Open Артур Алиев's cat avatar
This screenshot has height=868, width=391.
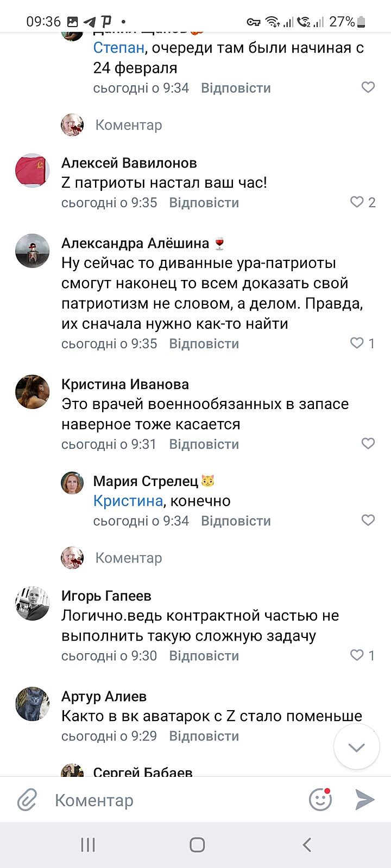pos(32,704)
